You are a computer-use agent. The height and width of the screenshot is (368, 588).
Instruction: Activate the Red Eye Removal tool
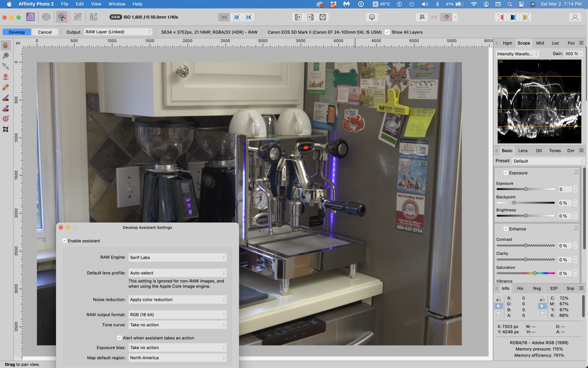(5, 77)
